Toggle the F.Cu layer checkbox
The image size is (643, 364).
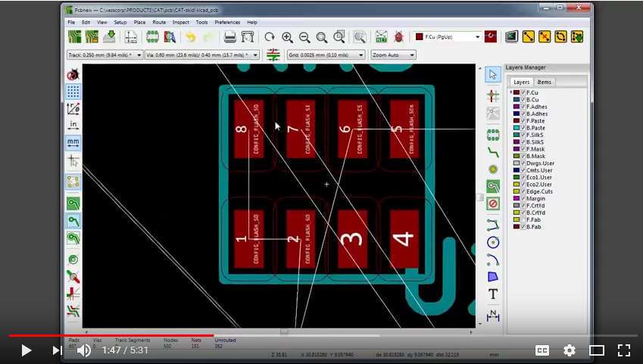[523, 92]
